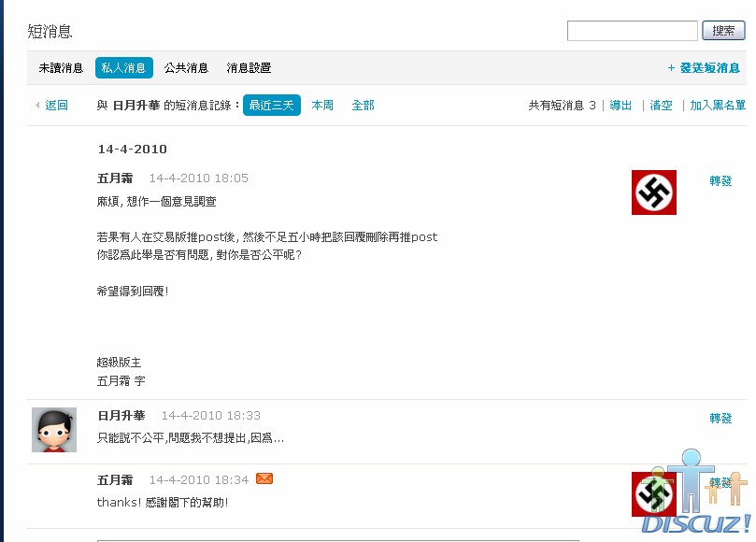Open the 未讀消息 tab
Viewport: 756px width, 542px height.
click(61, 68)
